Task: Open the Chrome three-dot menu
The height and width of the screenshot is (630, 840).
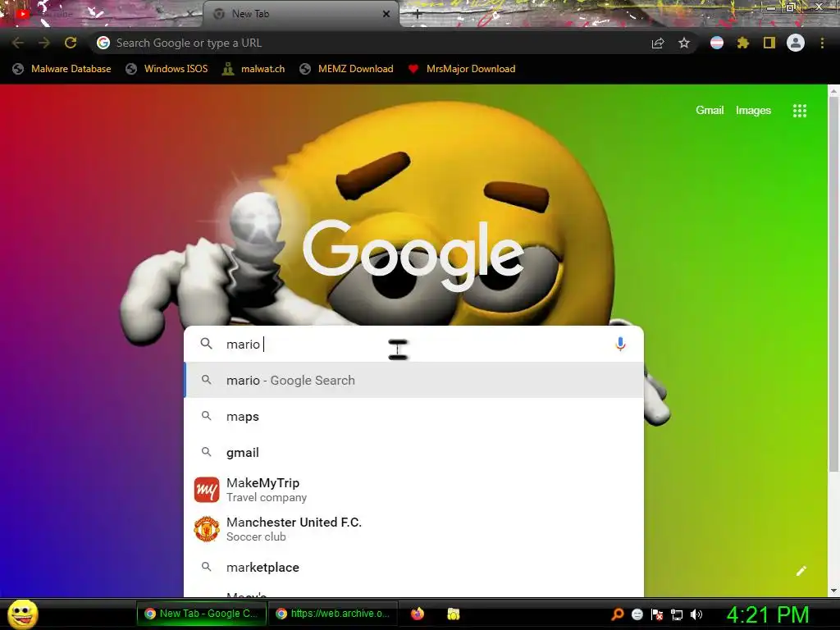Action: click(822, 43)
